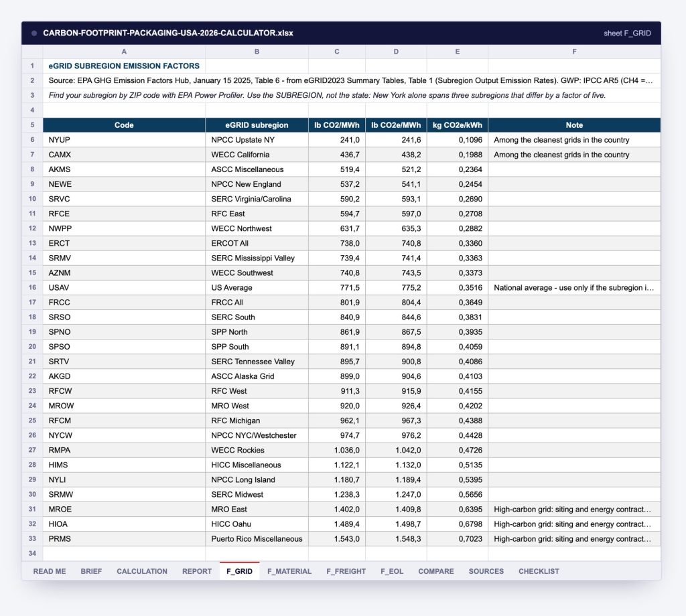The width and height of the screenshot is (686, 616).
Task: Select the RFCE code cell
Action: 124,214
